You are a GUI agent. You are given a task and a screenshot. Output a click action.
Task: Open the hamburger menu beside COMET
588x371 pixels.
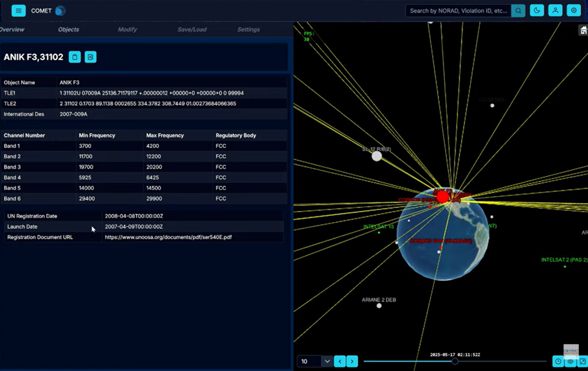[x=18, y=11]
